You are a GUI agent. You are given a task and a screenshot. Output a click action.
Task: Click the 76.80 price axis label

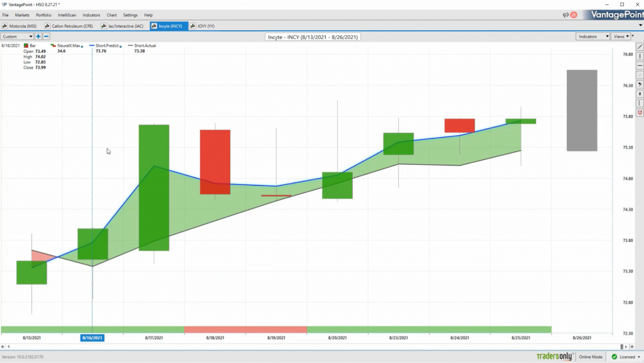click(628, 54)
